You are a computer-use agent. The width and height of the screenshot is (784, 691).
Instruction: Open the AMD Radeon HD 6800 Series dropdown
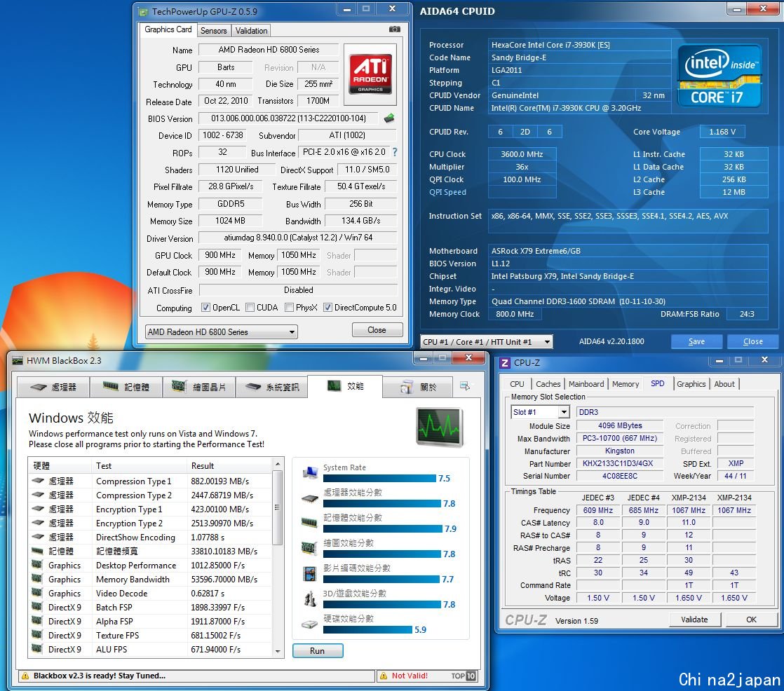click(222, 331)
